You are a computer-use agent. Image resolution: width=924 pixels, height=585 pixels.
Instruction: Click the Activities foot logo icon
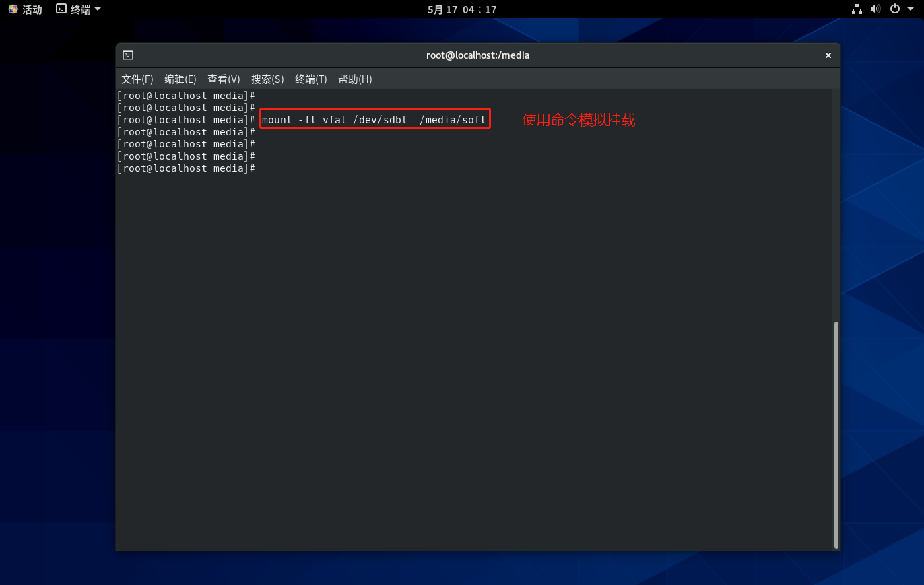click(13, 9)
